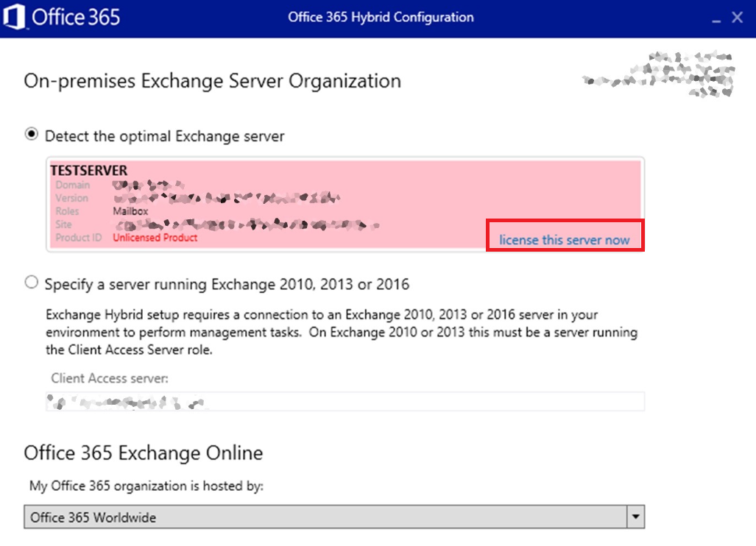Focus the Client Access server input field
756x546 pixels.
345,402
